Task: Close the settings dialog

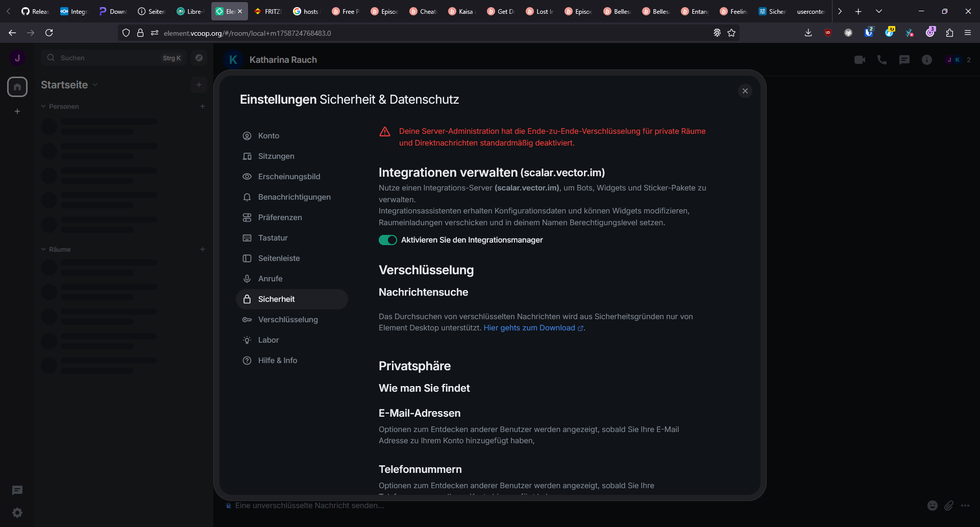Action: (x=745, y=91)
